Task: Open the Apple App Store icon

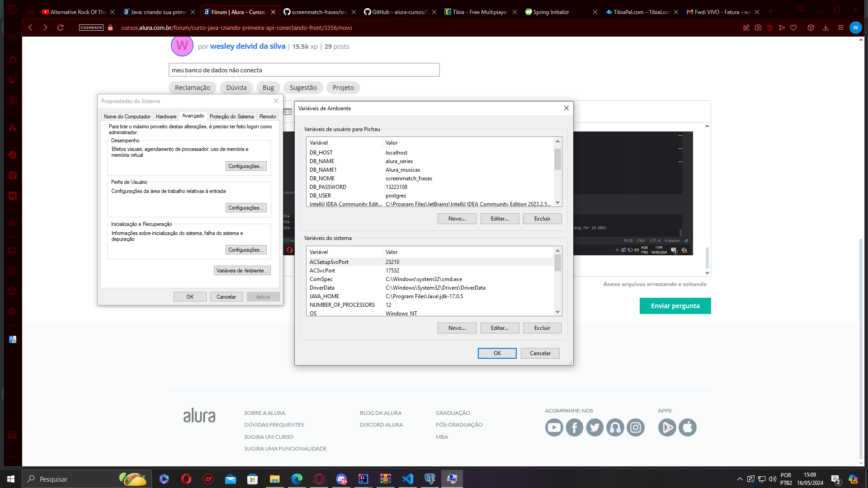Action: click(687, 427)
